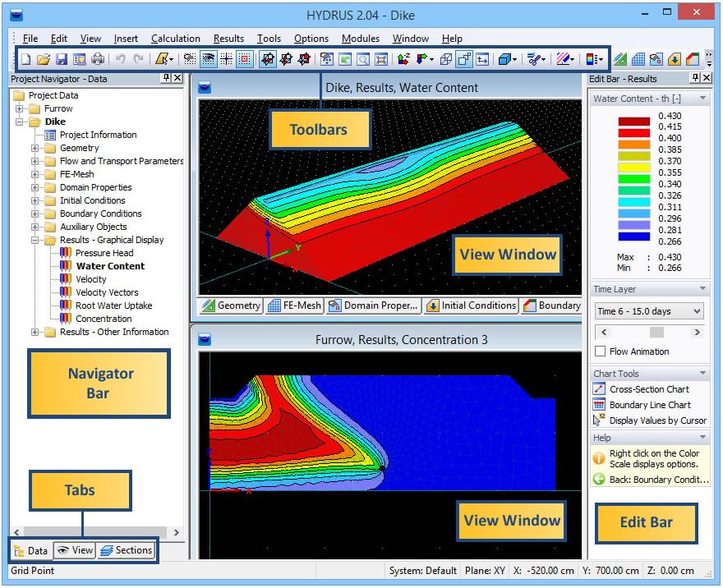Click the wireframe cube perspective icon
Screen dimensions: 723x588
click(x=446, y=59)
